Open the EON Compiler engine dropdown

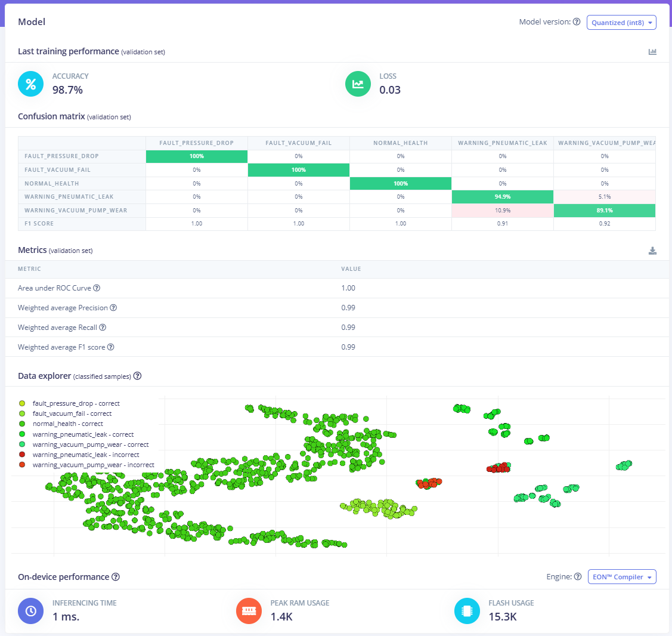pos(622,577)
